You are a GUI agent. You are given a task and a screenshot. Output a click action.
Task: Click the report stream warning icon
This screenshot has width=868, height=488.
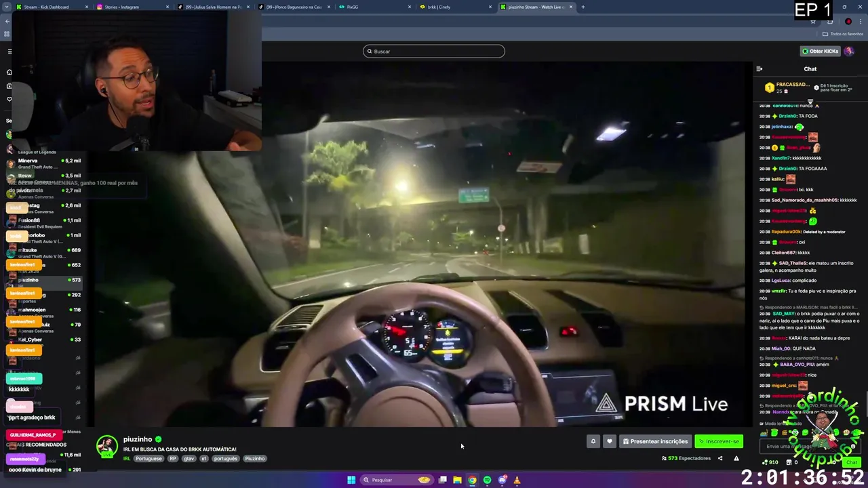pyautogui.click(x=736, y=458)
